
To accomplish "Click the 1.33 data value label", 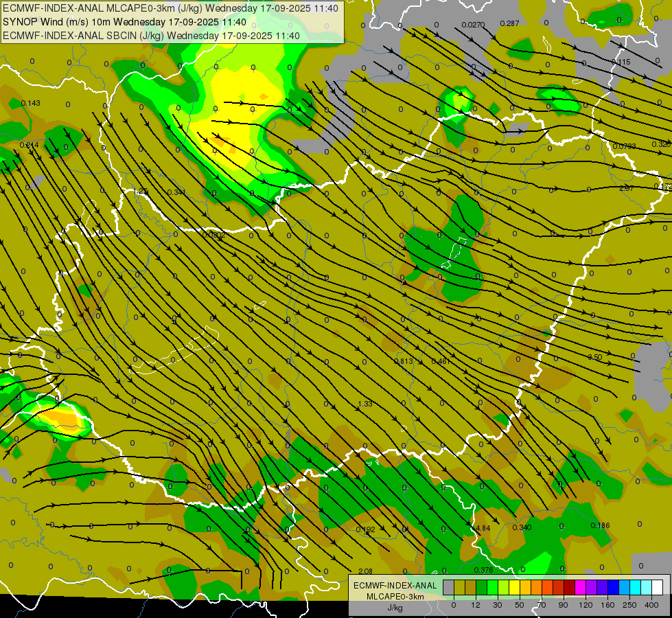I will click(x=365, y=404).
